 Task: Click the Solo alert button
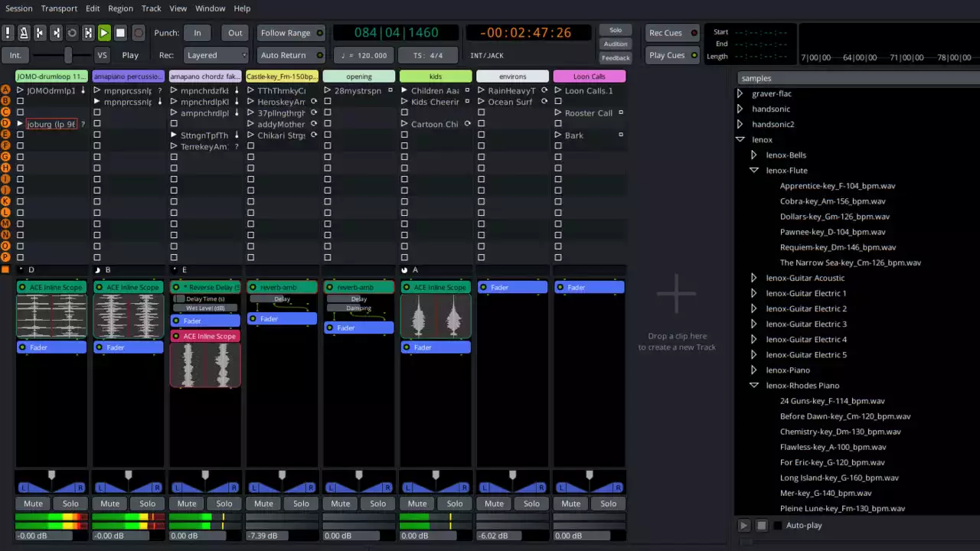tap(616, 30)
